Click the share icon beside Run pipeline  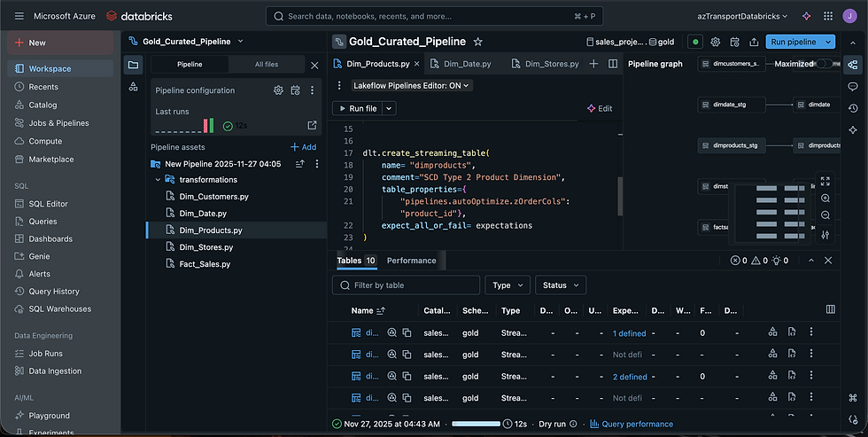pyautogui.click(x=754, y=42)
